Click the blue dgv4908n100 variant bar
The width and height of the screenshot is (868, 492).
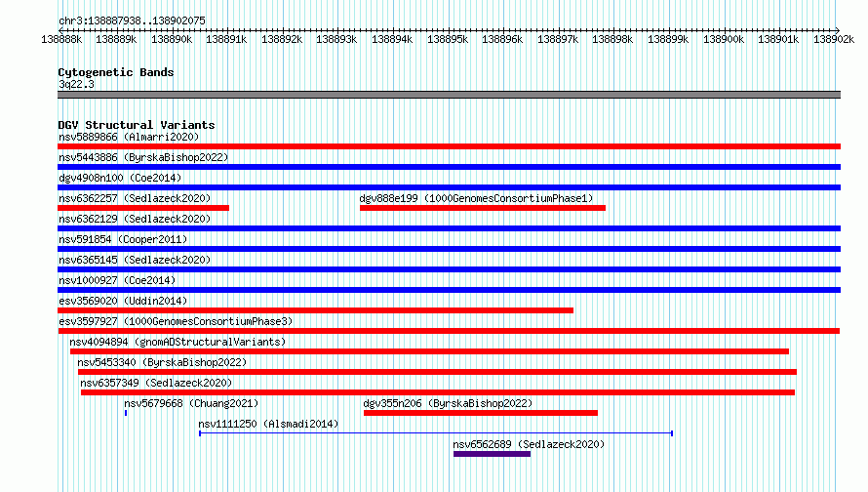click(449, 187)
